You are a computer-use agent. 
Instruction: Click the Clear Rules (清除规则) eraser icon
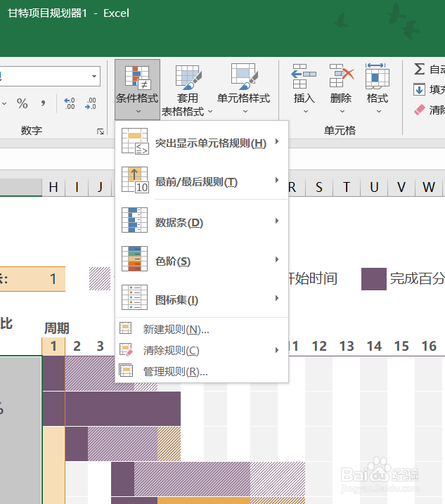[126, 350]
